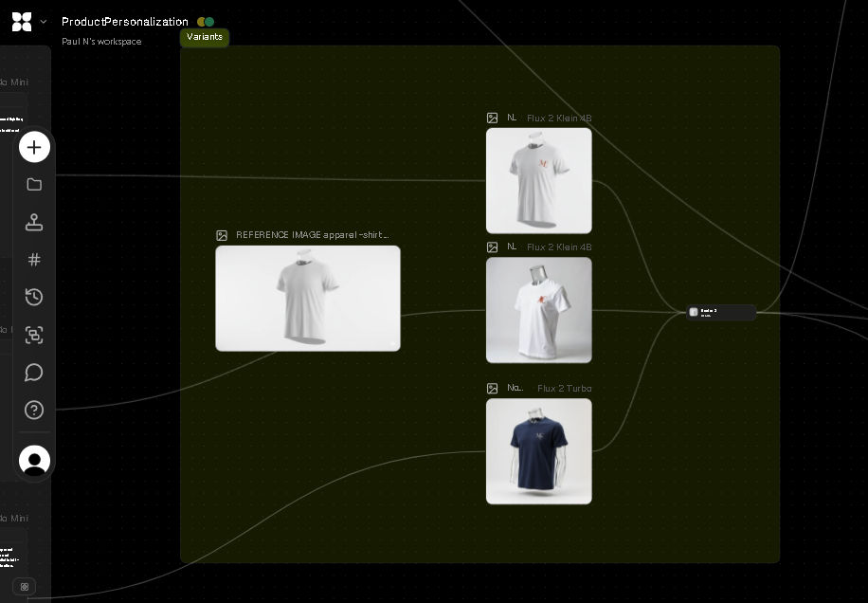Open the chat bubble icon

tap(34, 373)
